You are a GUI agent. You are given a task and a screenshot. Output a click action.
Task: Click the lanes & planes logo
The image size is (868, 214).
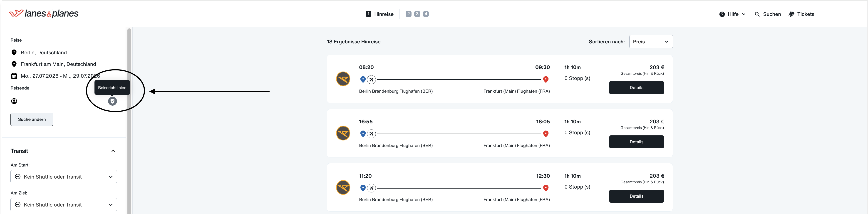pyautogui.click(x=44, y=13)
